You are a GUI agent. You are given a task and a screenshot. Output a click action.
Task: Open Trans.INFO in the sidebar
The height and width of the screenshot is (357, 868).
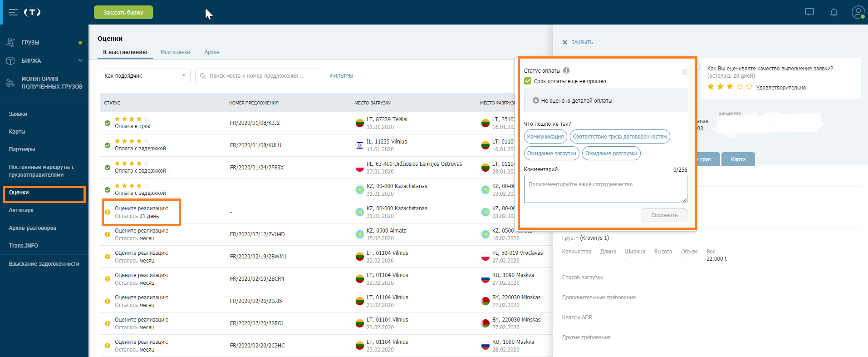24,246
